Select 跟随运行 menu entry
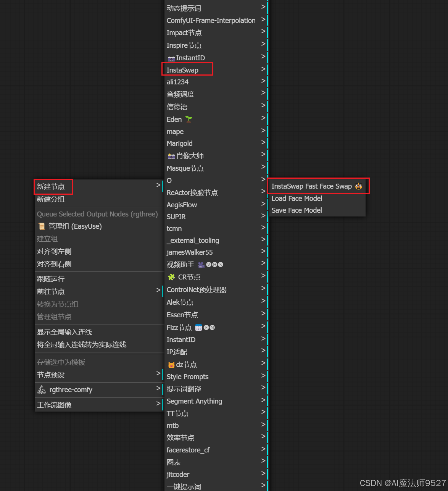 pos(99,279)
